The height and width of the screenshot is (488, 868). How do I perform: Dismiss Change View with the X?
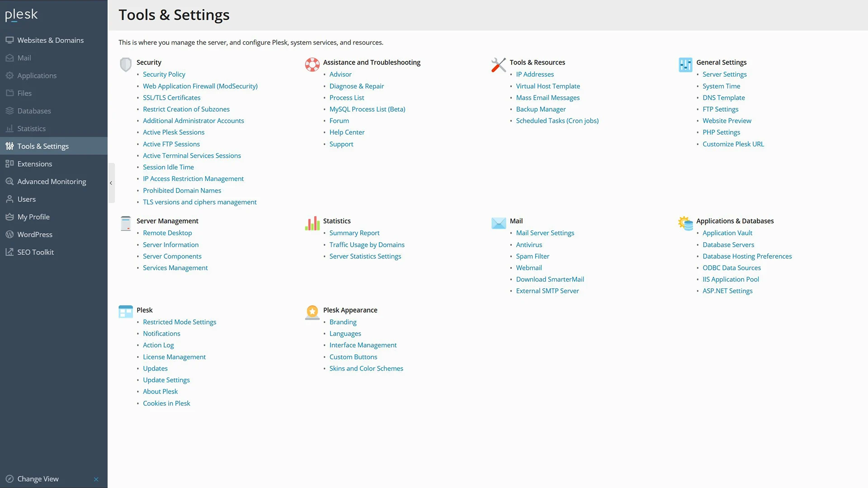96,479
